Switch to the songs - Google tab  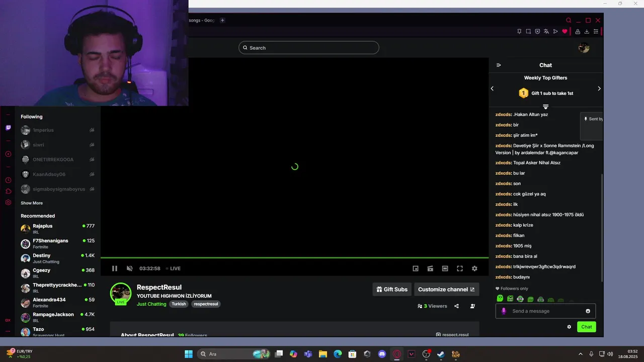coord(202,20)
